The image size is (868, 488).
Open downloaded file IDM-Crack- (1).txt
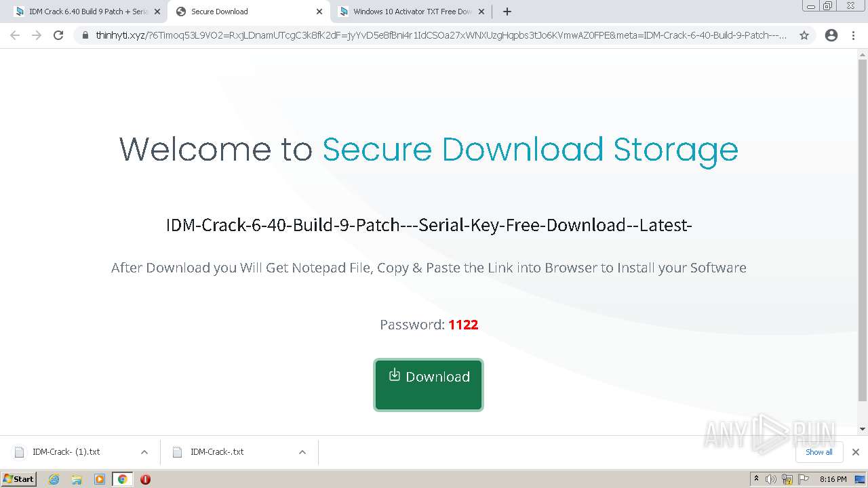point(66,452)
